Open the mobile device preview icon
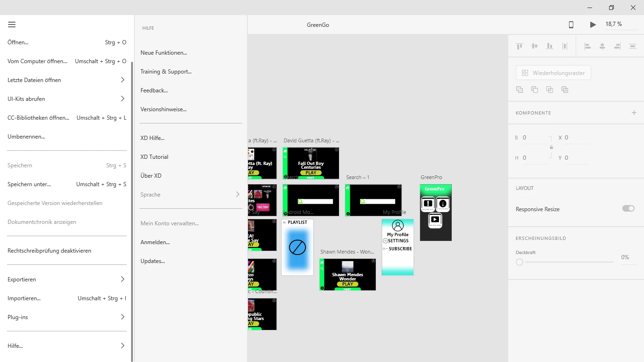The image size is (644, 362). point(571,25)
